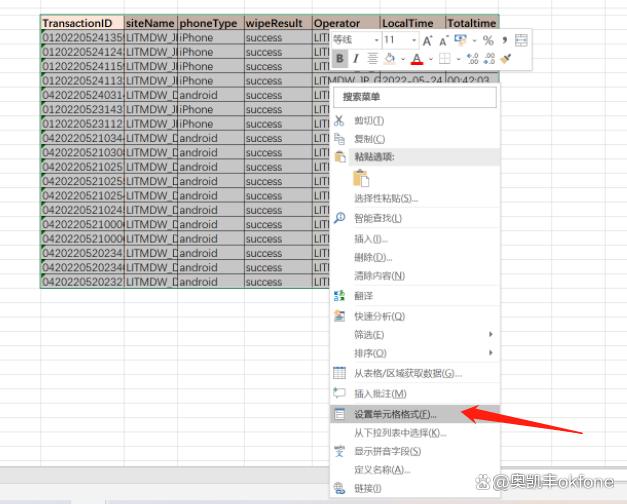This screenshot has height=504, width=627.
Task: Apply percent style from mini toolbar
Action: [x=488, y=40]
